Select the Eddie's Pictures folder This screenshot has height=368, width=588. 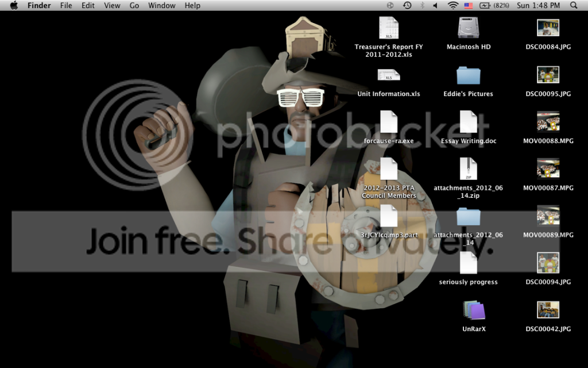pos(469,75)
